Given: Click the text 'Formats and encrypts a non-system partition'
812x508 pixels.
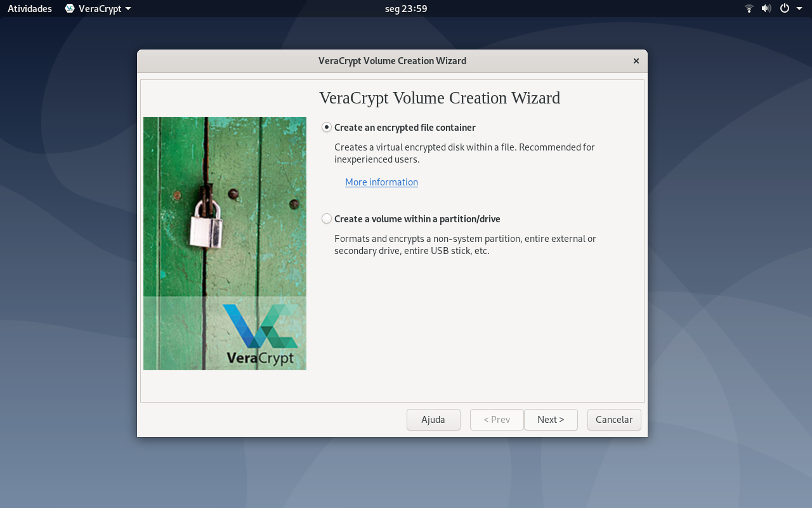Looking at the screenshot, I should point(428,239).
